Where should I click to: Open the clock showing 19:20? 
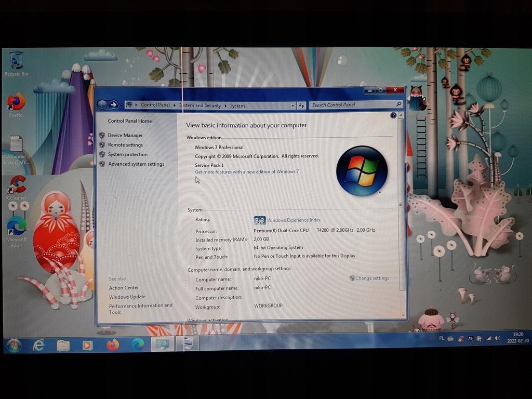pos(518,337)
